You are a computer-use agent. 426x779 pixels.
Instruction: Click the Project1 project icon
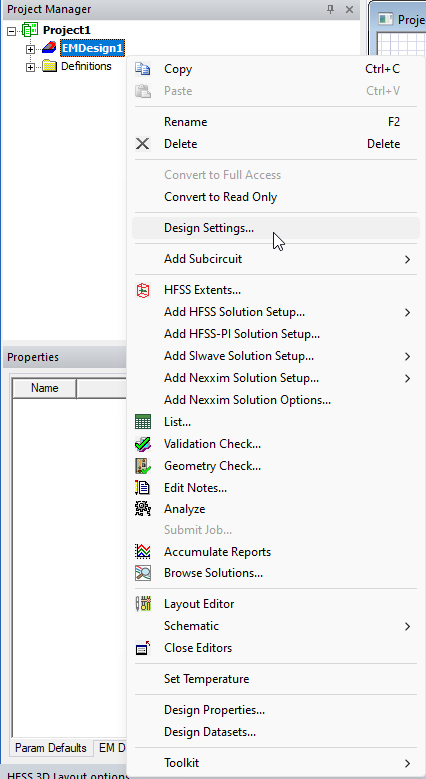(31, 30)
